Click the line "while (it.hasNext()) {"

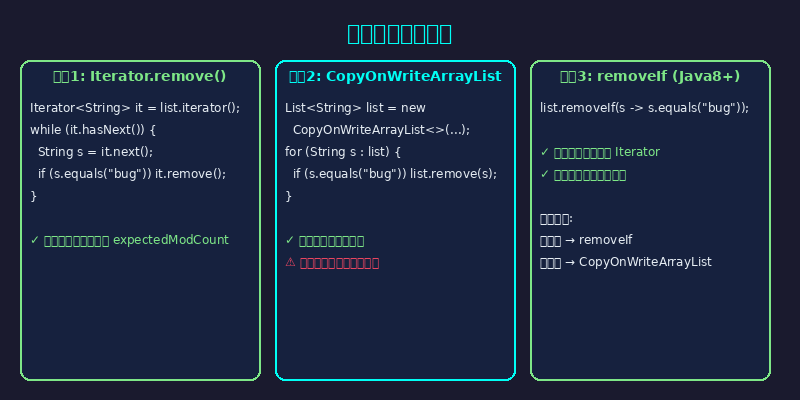pos(93,130)
